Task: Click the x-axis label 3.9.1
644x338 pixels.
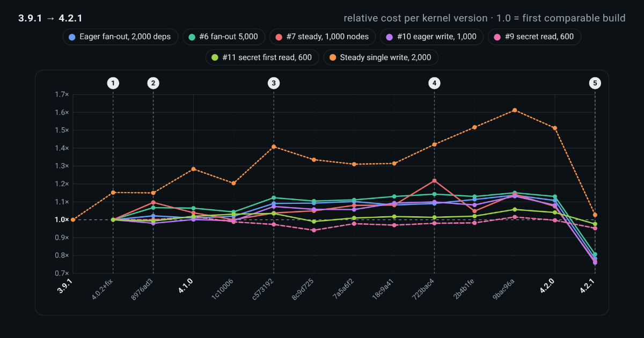Action: (65, 286)
